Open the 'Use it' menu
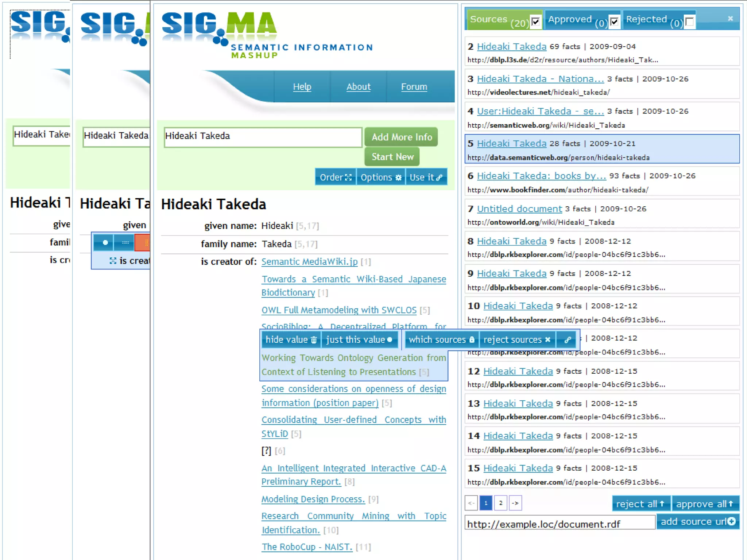 click(426, 177)
